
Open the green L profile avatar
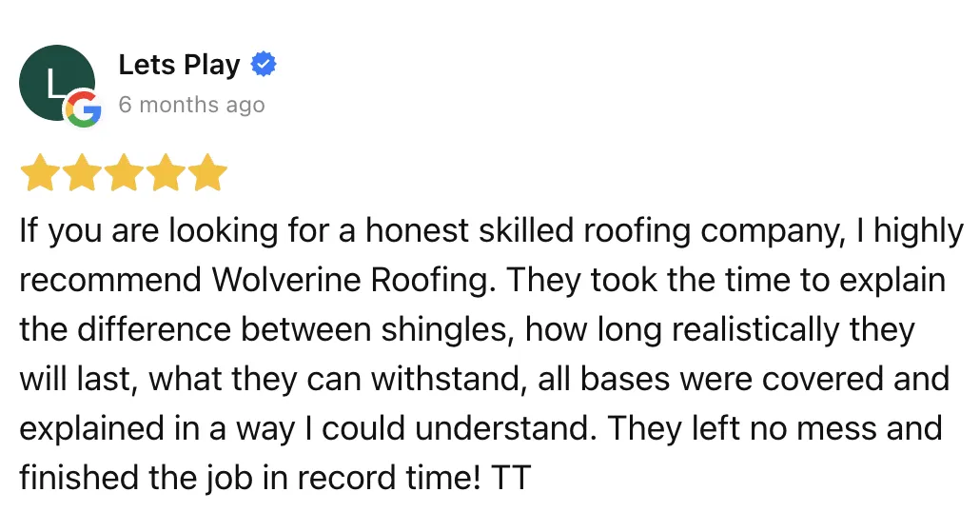[57, 83]
